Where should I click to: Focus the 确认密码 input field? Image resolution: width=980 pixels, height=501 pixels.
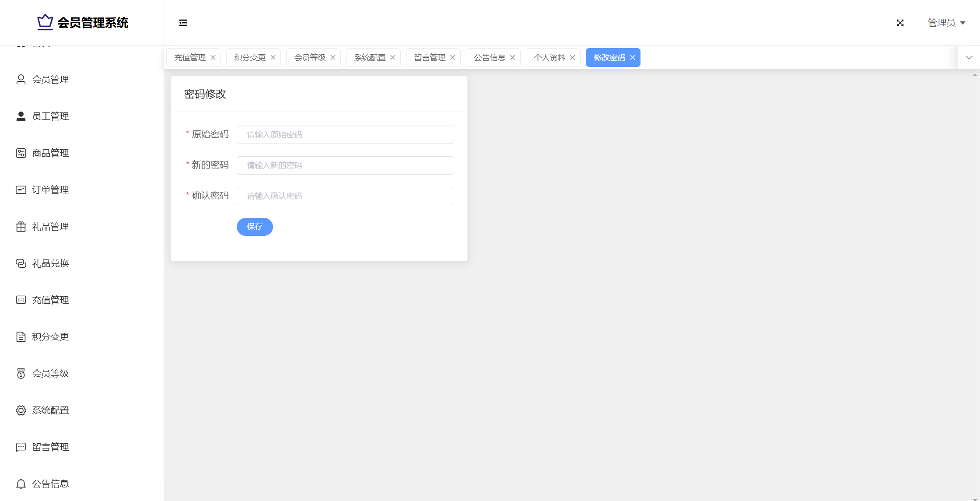[x=345, y=196]
